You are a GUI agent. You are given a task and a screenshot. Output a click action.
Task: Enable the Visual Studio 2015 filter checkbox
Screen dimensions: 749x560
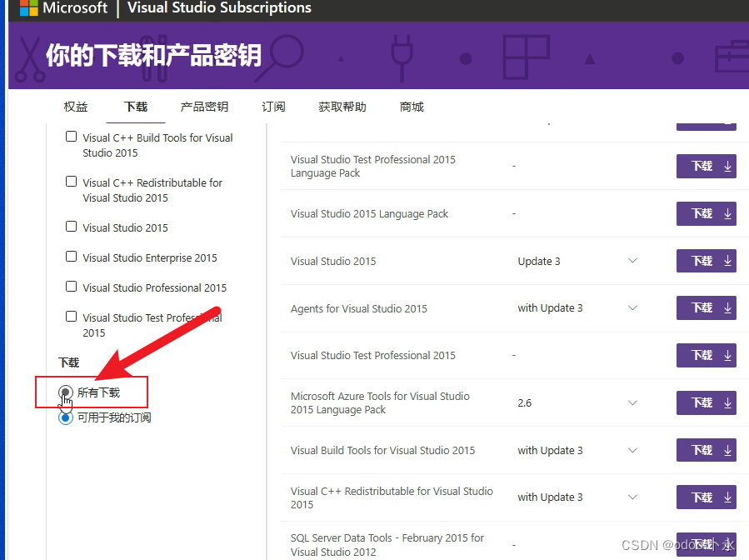tap(71, 227)
